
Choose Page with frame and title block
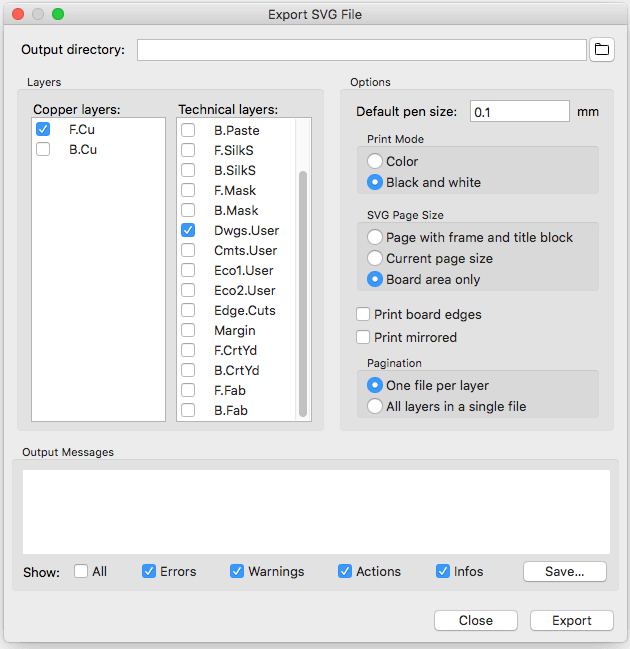click(376, 237)
